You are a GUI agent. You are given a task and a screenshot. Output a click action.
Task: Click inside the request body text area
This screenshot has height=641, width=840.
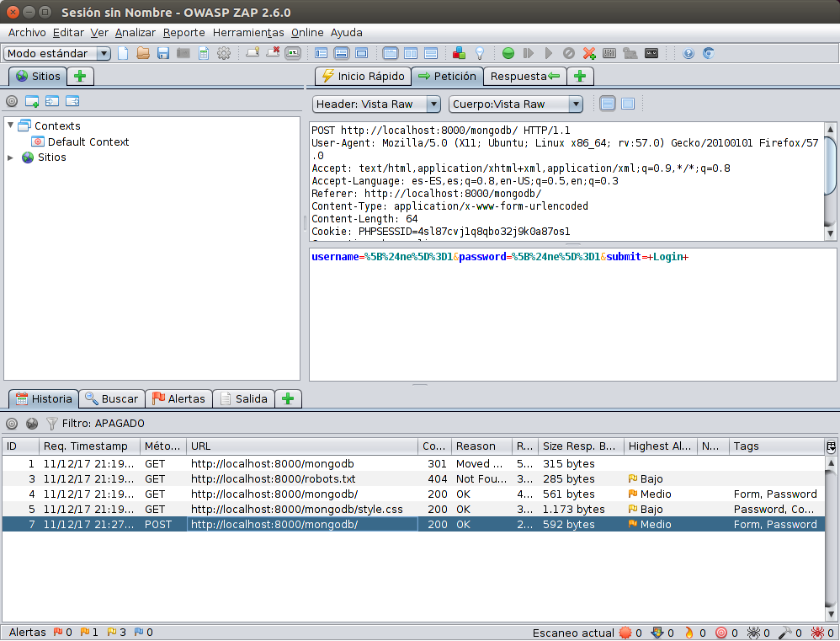572,315
